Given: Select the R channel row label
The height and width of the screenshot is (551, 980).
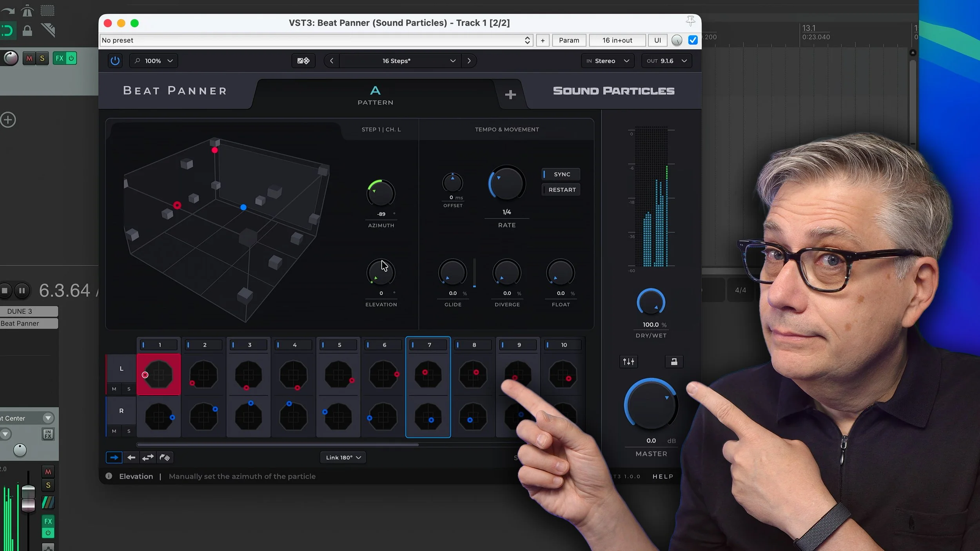Looking at the screenshot, I should [122, 411].
